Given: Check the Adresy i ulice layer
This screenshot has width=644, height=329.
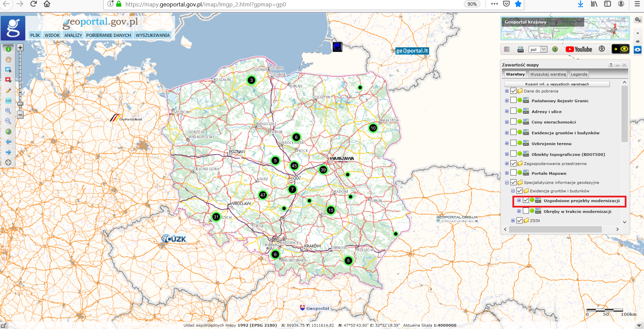Looking at the screenshot, I should [x=513, y=111].
